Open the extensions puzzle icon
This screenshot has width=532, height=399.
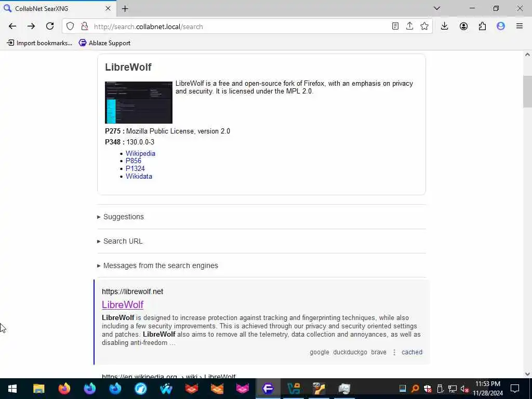click(482, 26)
